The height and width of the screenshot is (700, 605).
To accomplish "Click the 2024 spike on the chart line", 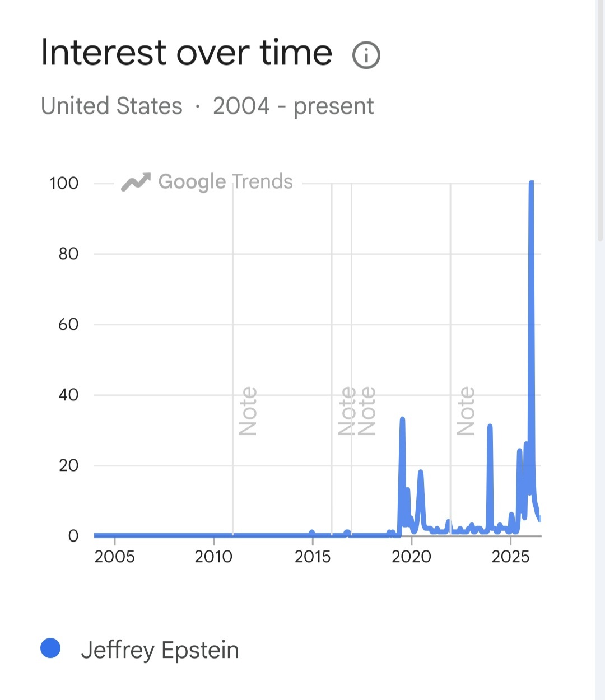I will pos(490,426).
